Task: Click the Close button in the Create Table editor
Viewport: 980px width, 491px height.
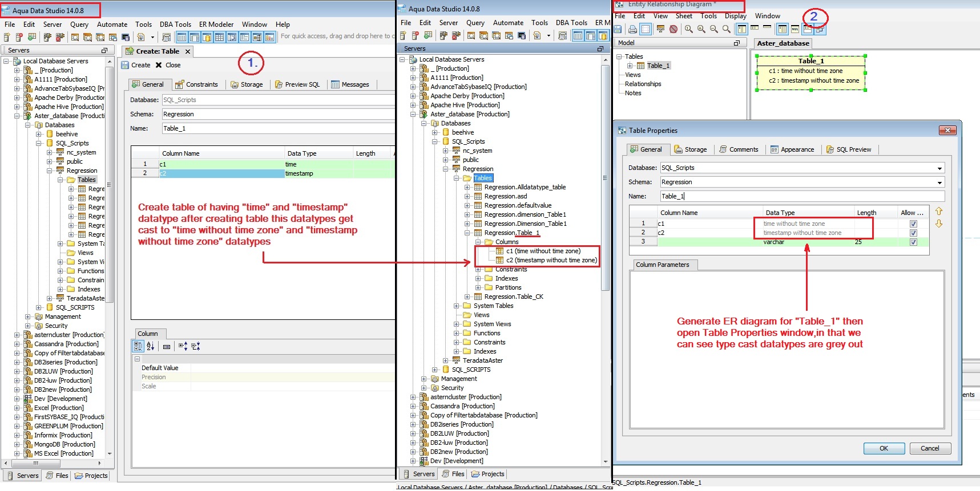Action: [x=168, y=65]
